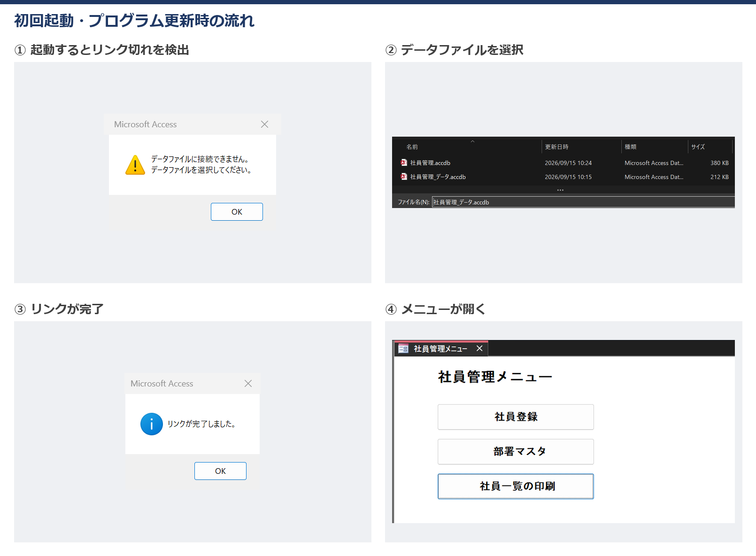Click the データファイルに接続できません message text

pos(200,159)
